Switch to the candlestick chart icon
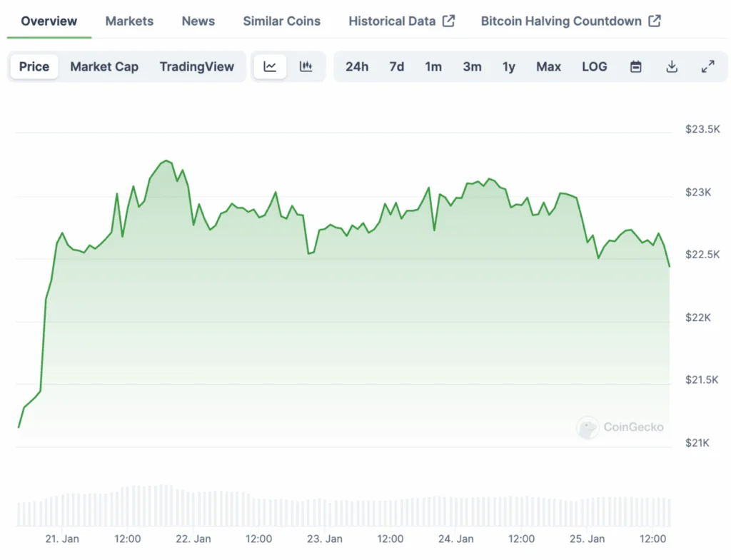Viewport: 731px width, 560px height. 307,66
